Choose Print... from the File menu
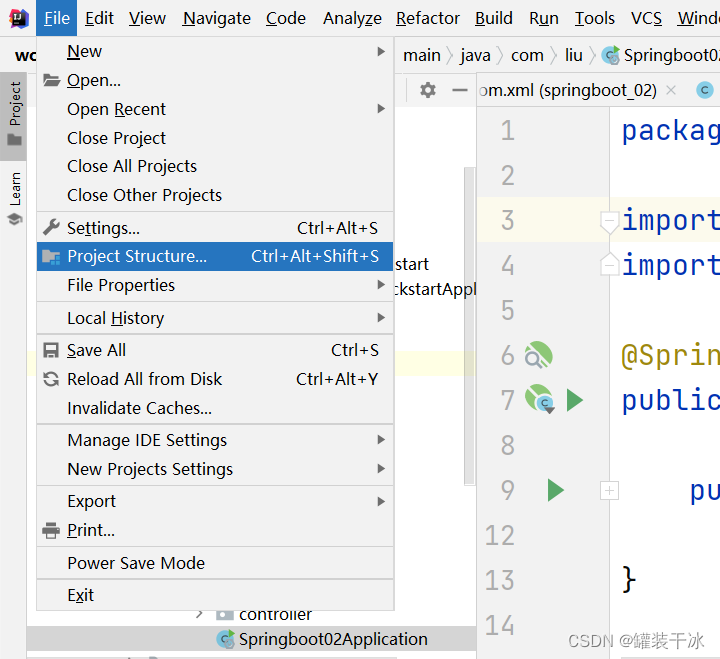This screenshot has height=659, width=720. pos(215,530)
